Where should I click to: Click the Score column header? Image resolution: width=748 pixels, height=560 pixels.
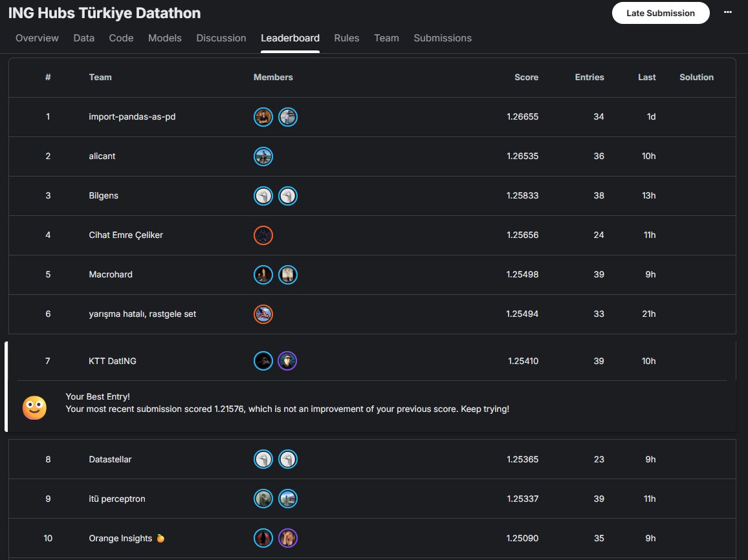click(526, 77)
